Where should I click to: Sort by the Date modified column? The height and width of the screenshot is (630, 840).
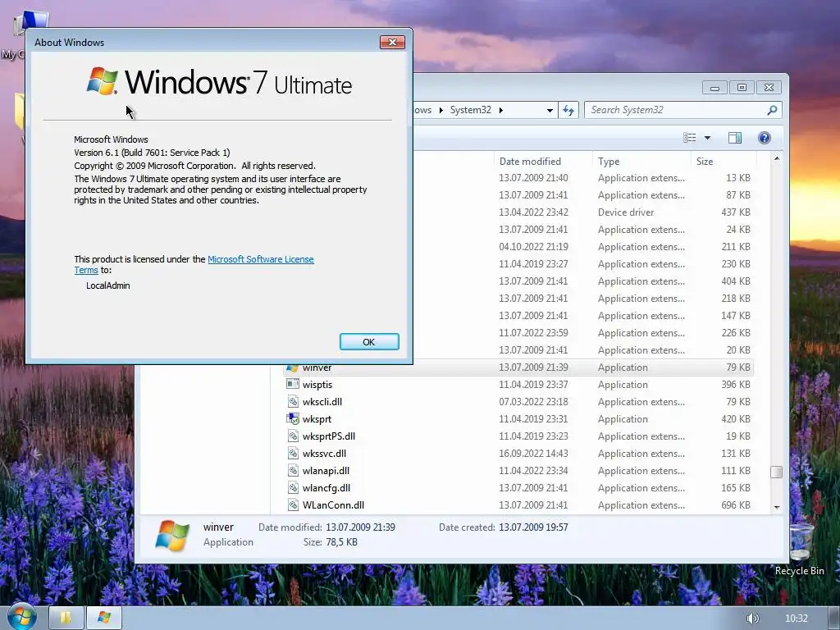tap(530, 162)
